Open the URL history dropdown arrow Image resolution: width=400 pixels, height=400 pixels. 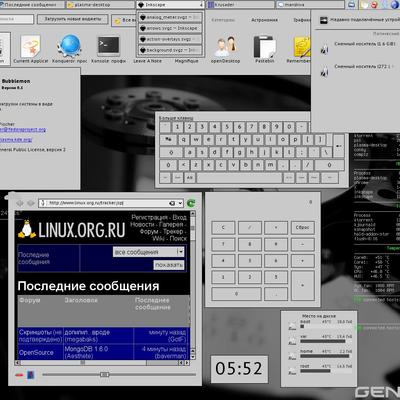[180, 203]
